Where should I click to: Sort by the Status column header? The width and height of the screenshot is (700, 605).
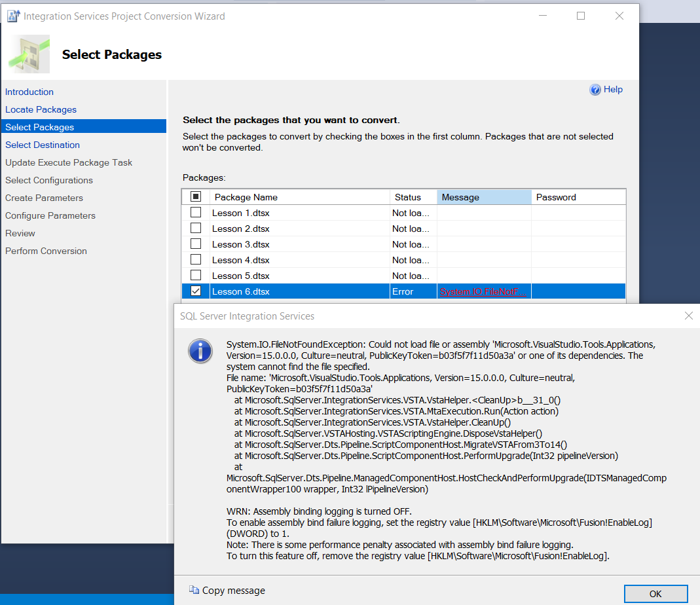pyautogui.click(x=413, y=197)
